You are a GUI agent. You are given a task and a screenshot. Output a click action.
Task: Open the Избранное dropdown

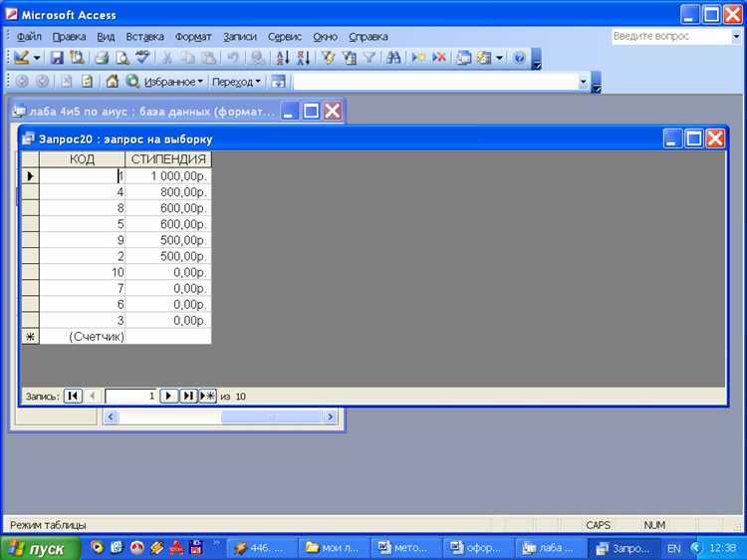[x=174, y=82]
